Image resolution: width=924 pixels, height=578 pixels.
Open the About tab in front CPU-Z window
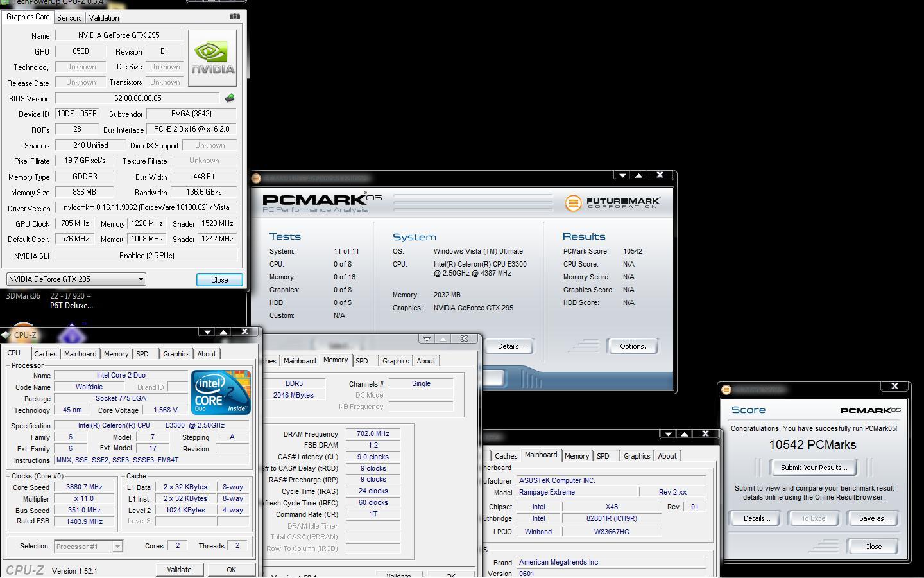[x=207, y=354]
